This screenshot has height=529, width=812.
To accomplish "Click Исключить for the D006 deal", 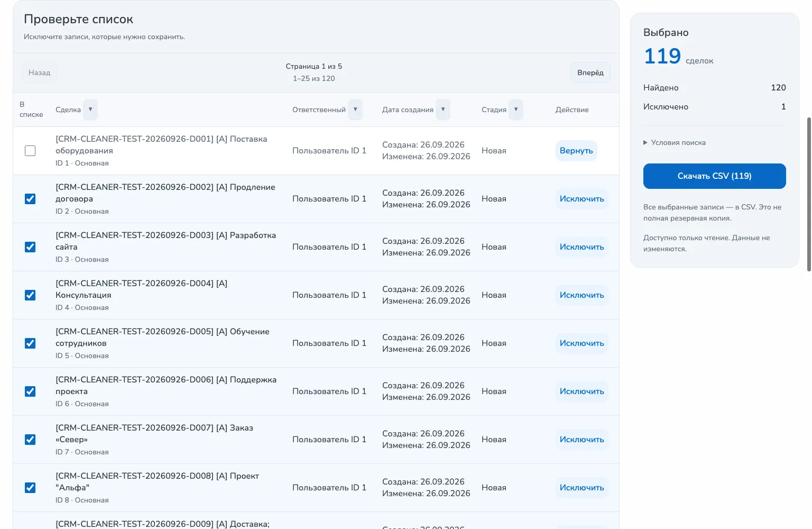I will (582, 391).
